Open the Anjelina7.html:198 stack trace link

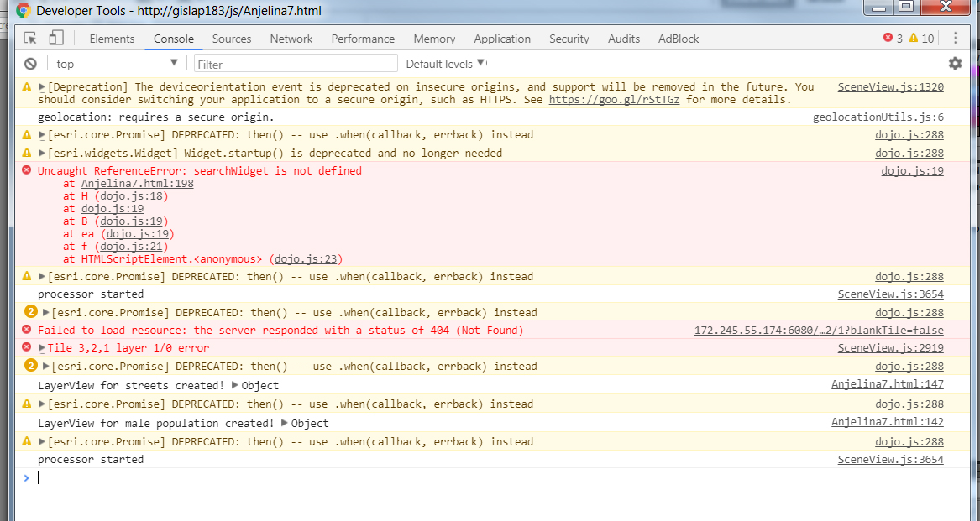click(137, 184)
